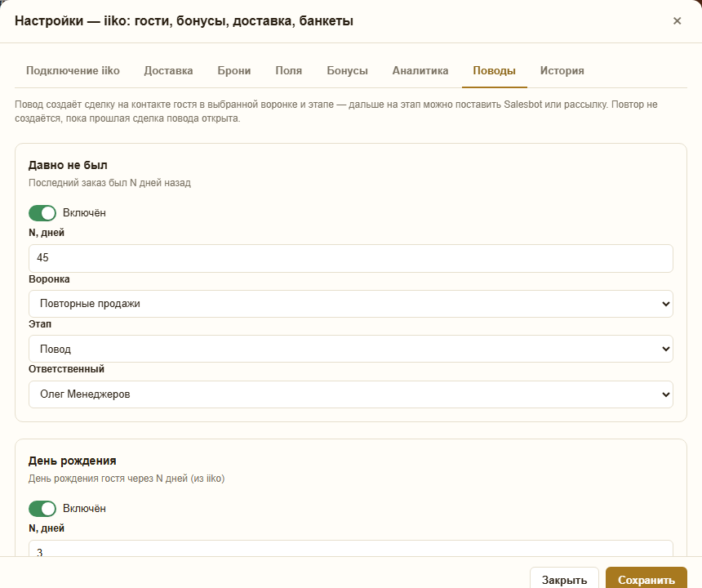Open the Доставка tab
This screenshot has width=702, height=588.
point(168,71)
